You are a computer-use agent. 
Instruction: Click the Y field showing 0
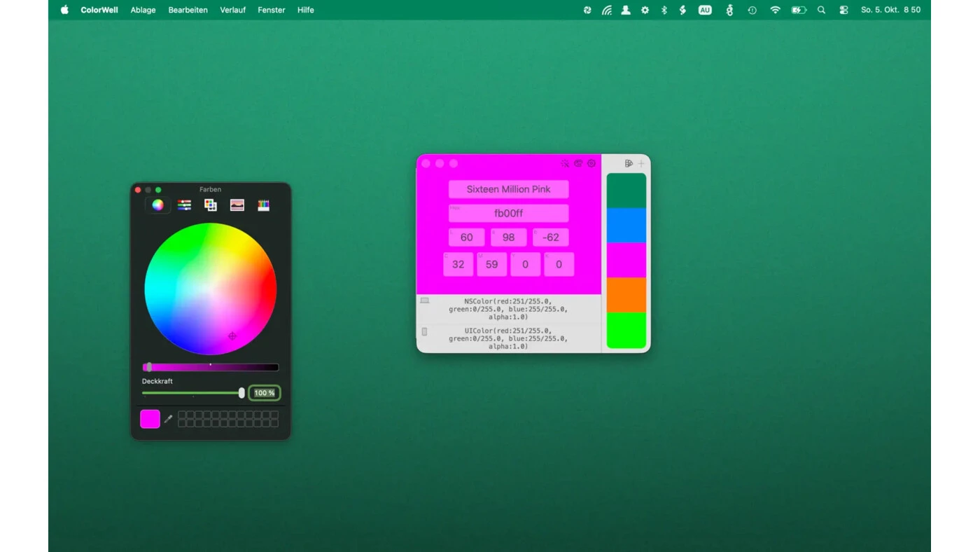click(x=525, y=264)
